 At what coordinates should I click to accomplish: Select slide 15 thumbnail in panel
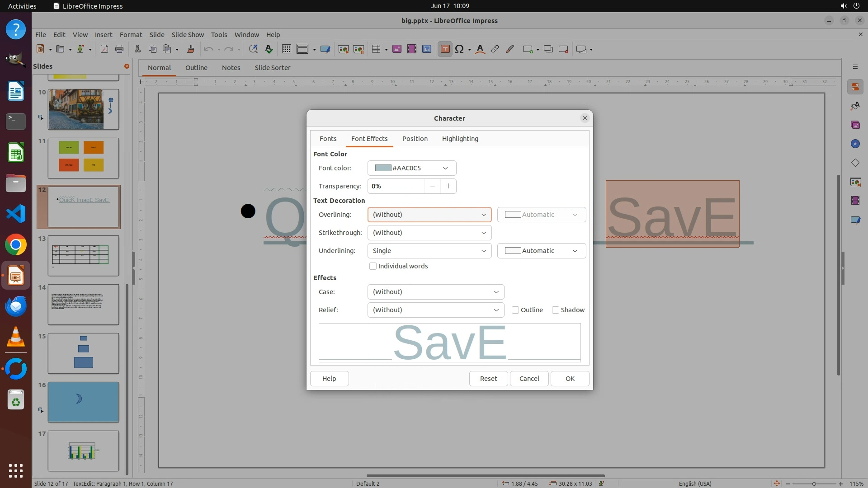coord(83,353)
